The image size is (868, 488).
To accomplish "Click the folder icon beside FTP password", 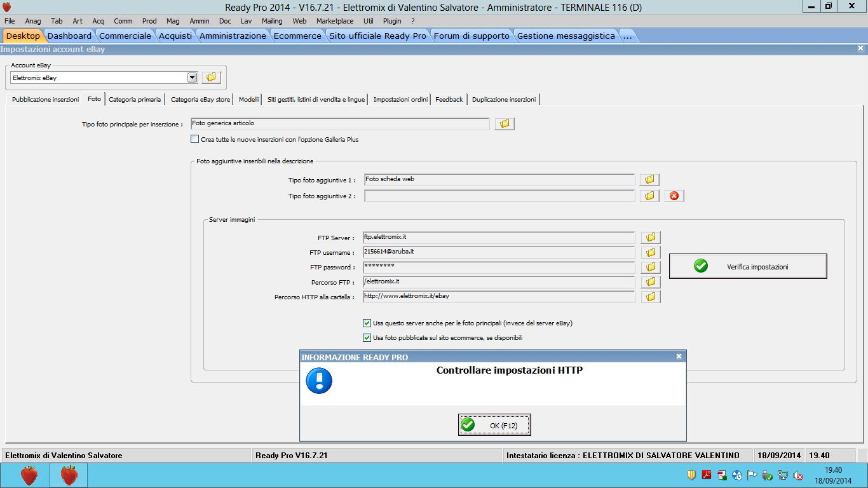I will coord(651,268).
